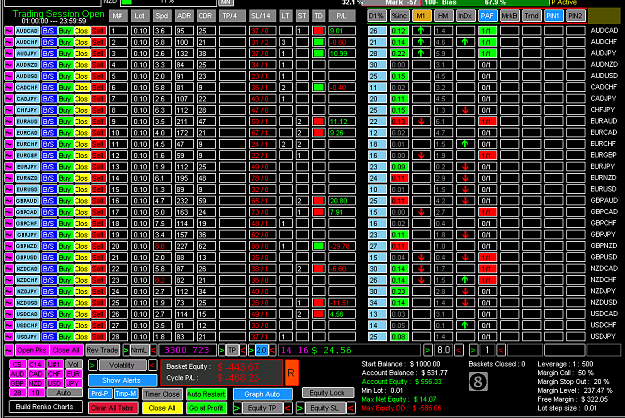Click the Timer Close button
This screenshot has height=418, width=625.
pyautogui.click(x=162, y=394)
